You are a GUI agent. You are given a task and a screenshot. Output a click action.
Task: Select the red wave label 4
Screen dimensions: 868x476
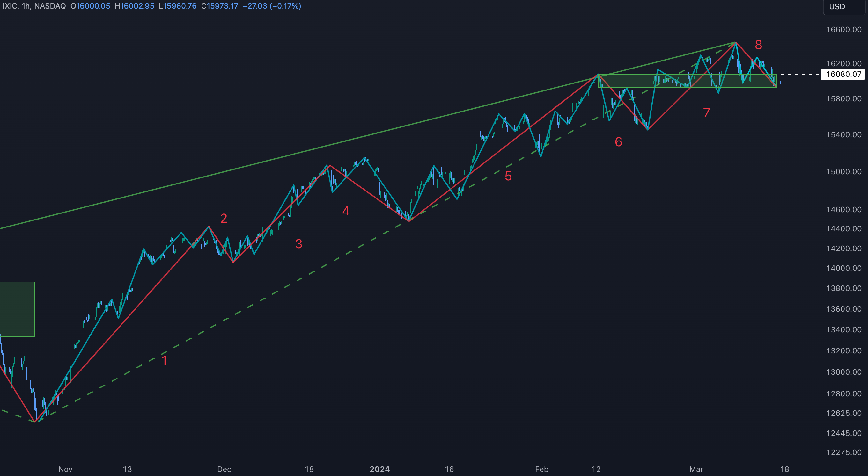click(x=346, y=211)
